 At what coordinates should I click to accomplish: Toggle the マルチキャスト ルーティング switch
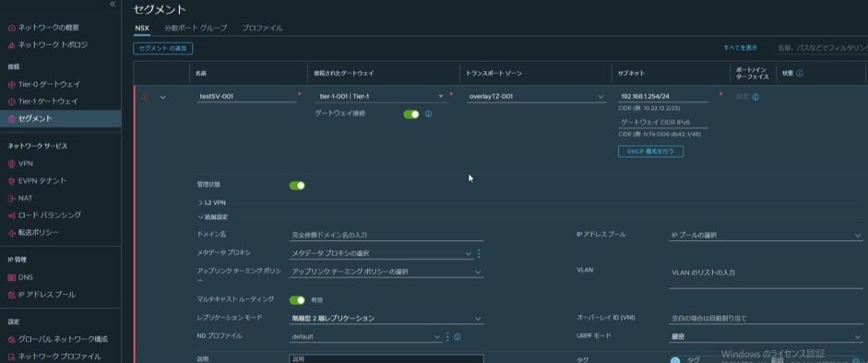click(x=297, y=300)
